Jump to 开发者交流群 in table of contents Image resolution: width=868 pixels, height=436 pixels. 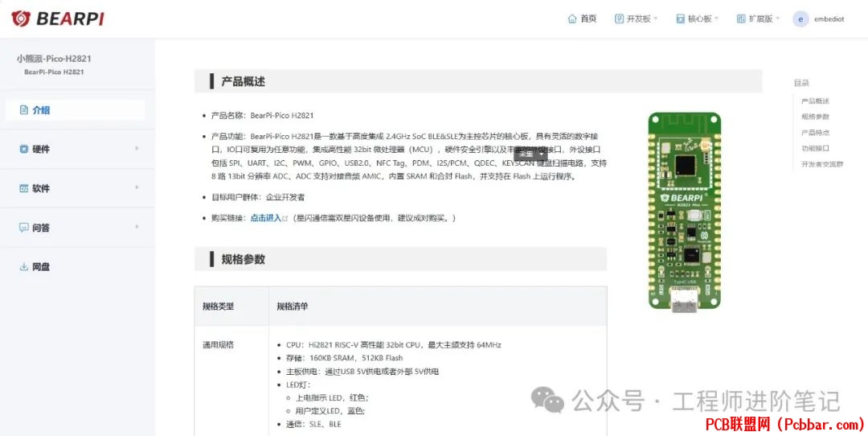point(822,165)
